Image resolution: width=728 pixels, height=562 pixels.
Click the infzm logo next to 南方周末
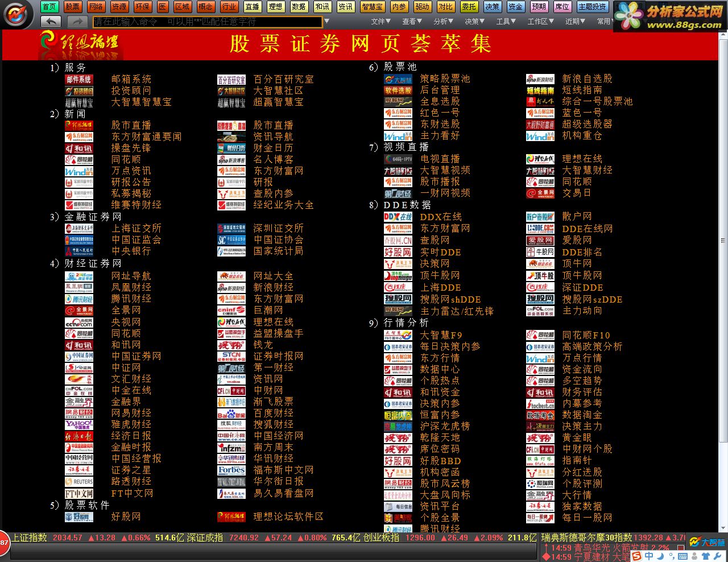231,448
